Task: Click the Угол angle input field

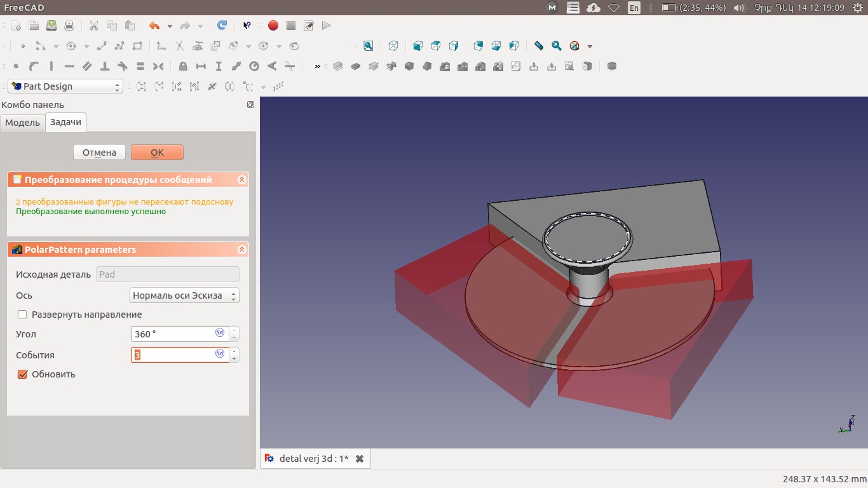Action: click(x=173, y=334)
